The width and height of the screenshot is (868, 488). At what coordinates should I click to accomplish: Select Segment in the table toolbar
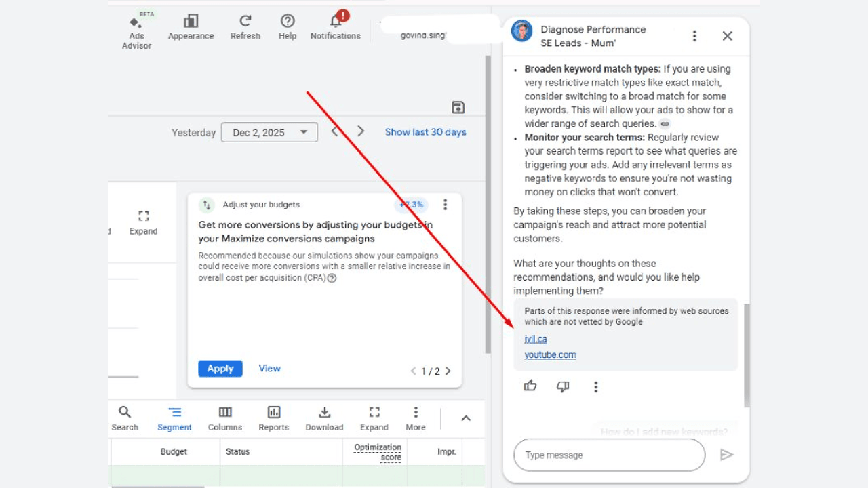pos(174,418)
